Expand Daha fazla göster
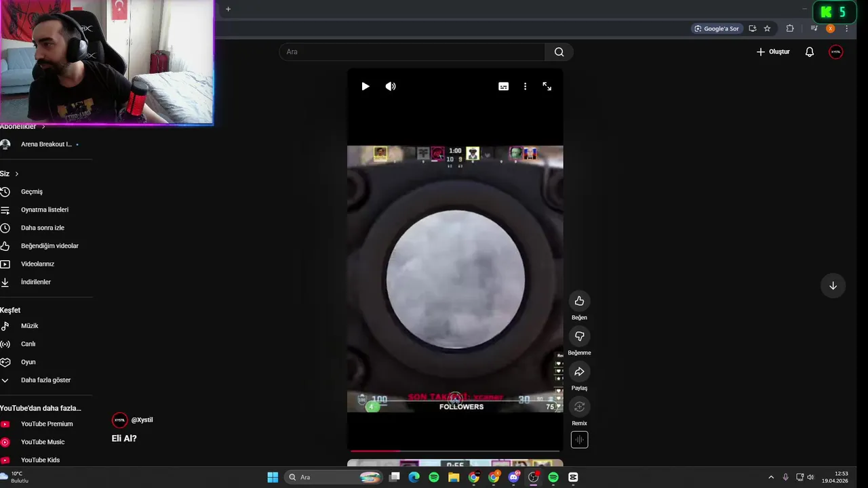This screenshot has height=488, width=868. [45, 380]
